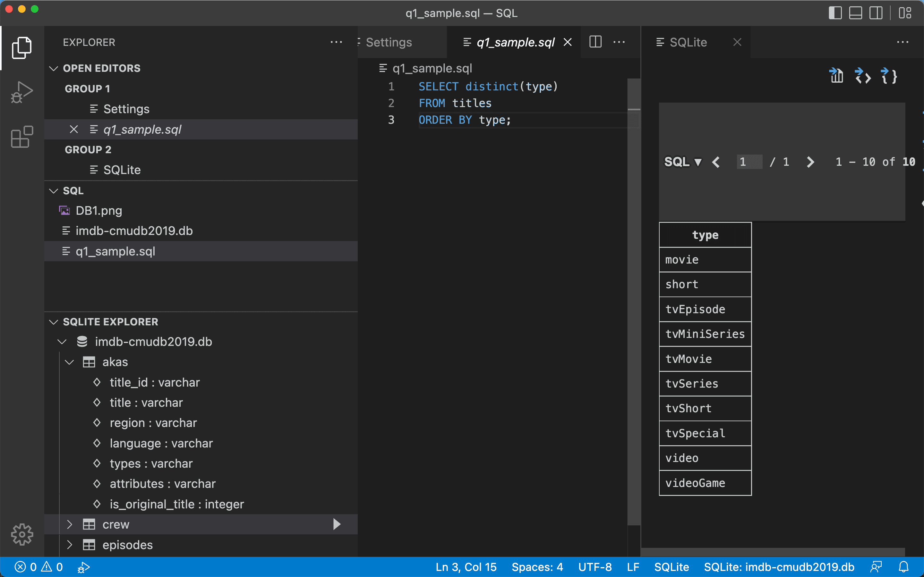The height and width of the screenshot is (577, 924).
Task: Collapse the akas table node
Action: point(70,362)
